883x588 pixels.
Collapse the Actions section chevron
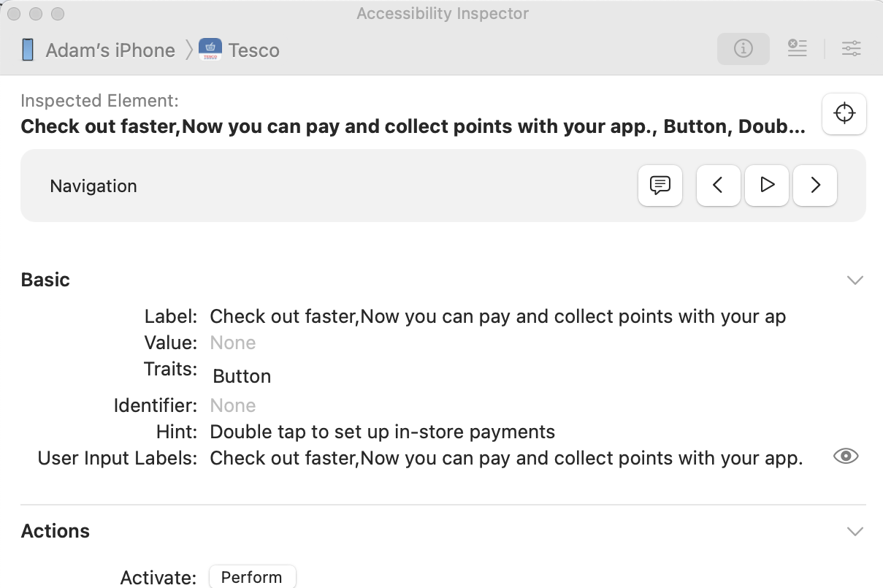coord(855,532)
